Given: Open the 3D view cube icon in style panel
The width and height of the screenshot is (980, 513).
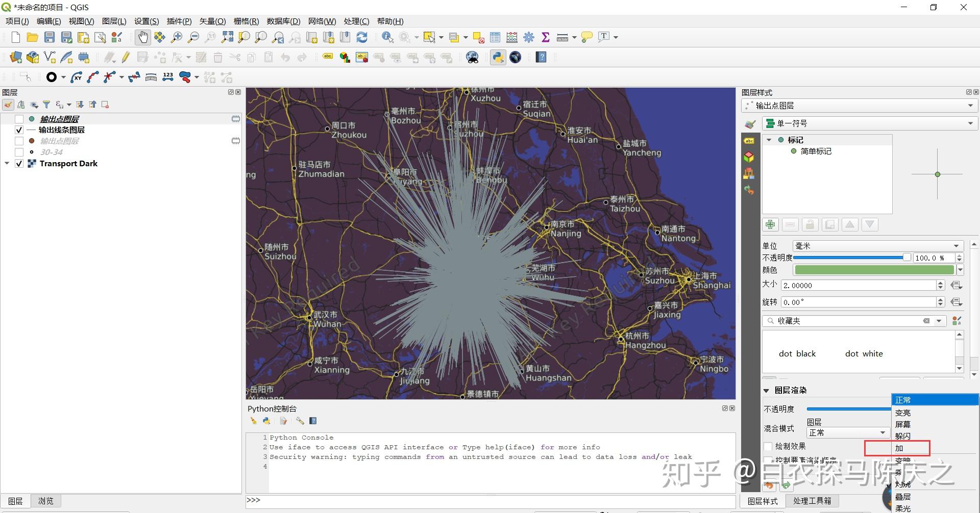Looking at the screenshot, I should pyautogui.click(x=749, y=157).
